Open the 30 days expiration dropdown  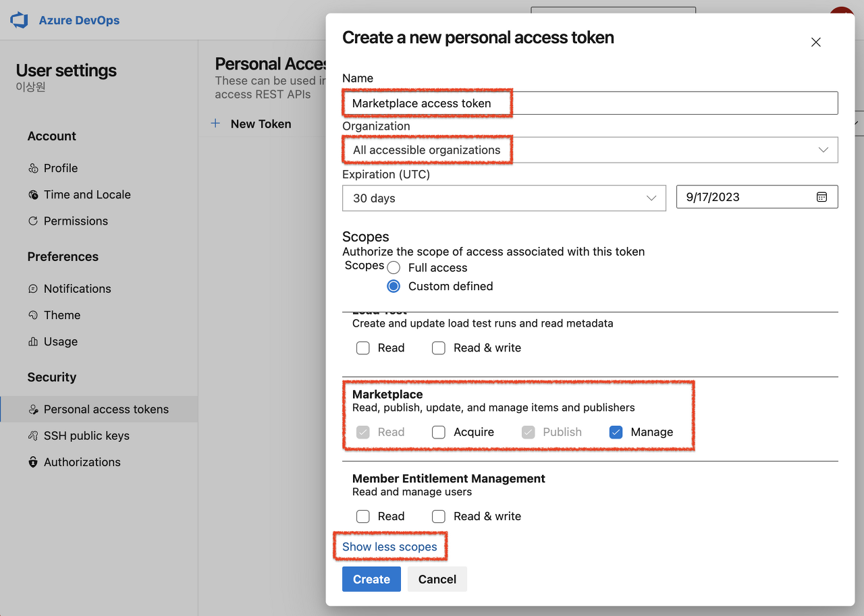coord(504,198)
